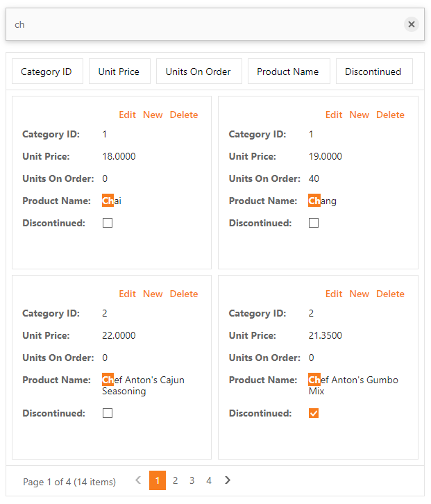431x504 pixels.
Task: Toggle Discontinued checkbox for Chai
Action: pos(108,223)
